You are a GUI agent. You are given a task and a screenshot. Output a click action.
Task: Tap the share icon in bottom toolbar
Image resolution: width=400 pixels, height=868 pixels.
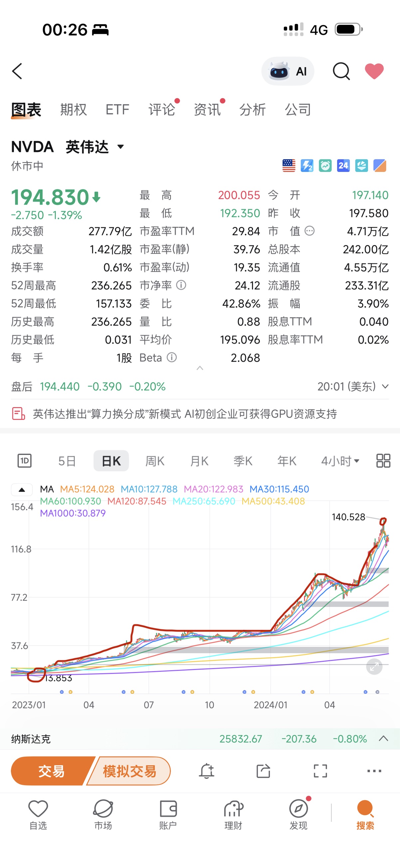click(264, 771)
